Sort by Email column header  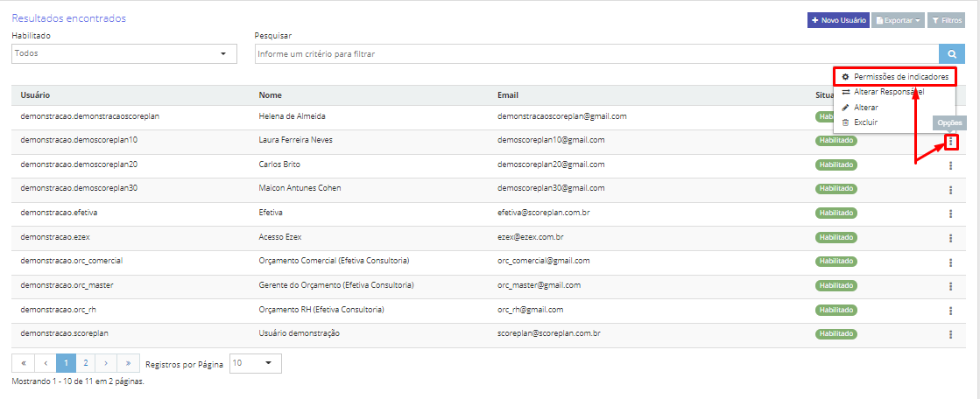(507, 94)
